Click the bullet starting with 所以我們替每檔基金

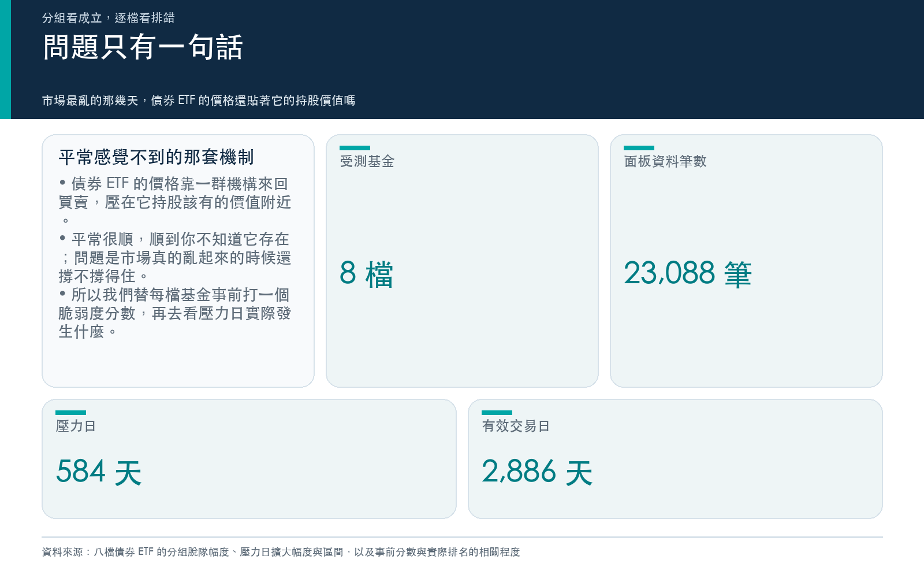click(x=175, y=313)
